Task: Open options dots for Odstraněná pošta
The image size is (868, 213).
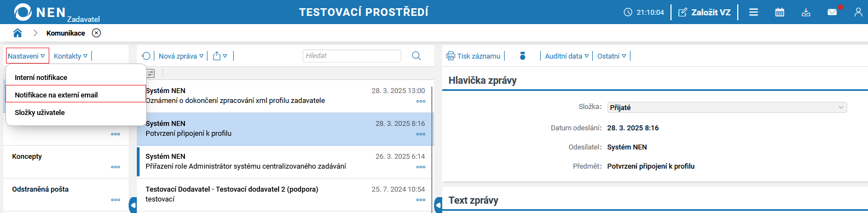Action: pos(115,200)
